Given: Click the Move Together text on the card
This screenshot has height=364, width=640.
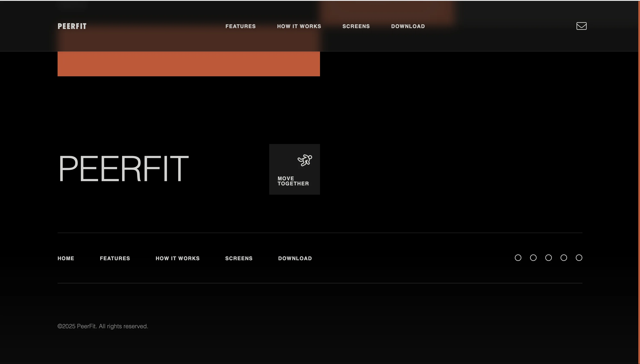Looking at the screenshot, I should 293,181.
